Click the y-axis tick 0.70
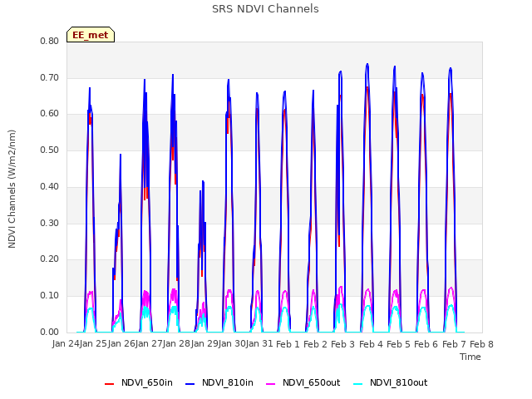The image size is (532, 399). point(50,77)
